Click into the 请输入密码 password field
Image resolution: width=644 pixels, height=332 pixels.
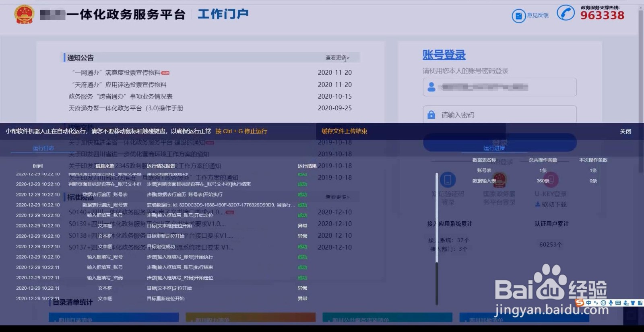coord(500,115)
